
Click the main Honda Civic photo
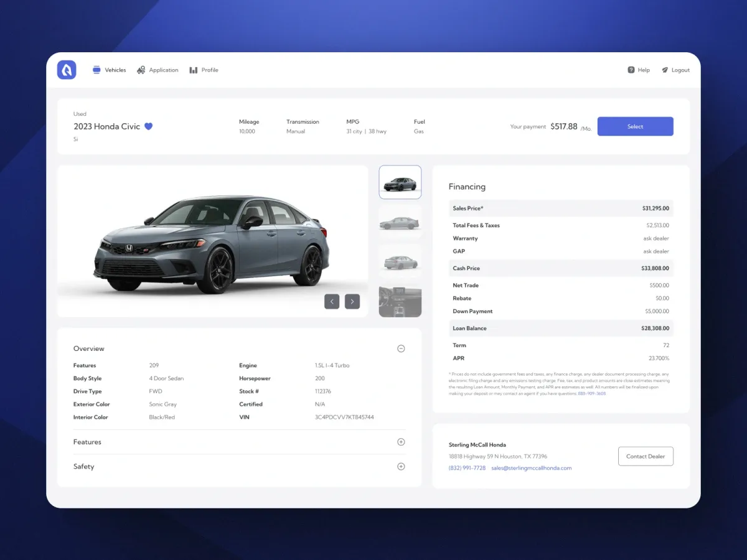(x=212, y=241)
